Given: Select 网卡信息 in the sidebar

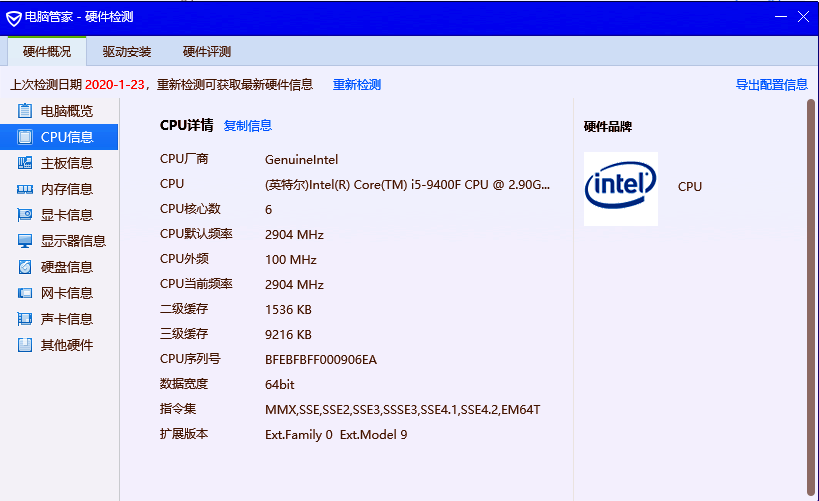Looking at the screenshot, I should [59, 293].
